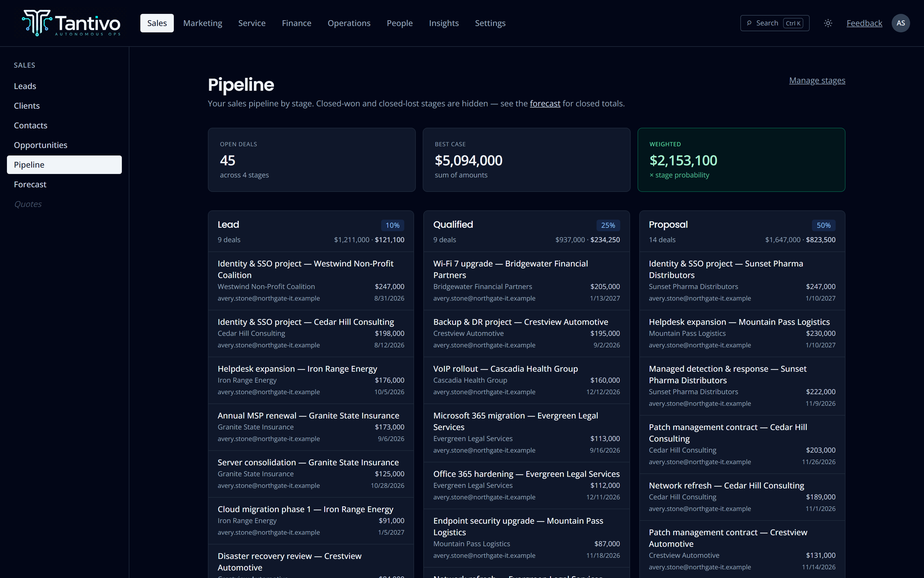Click the Proposal weighted total $823,500
This screenshot has width=924, height=578.
click(821, 240)
